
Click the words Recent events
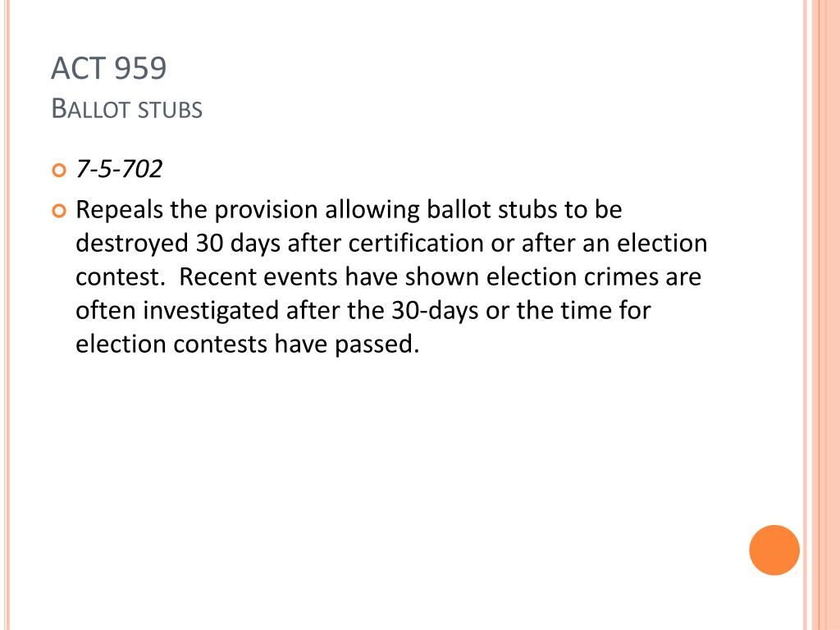258,277
